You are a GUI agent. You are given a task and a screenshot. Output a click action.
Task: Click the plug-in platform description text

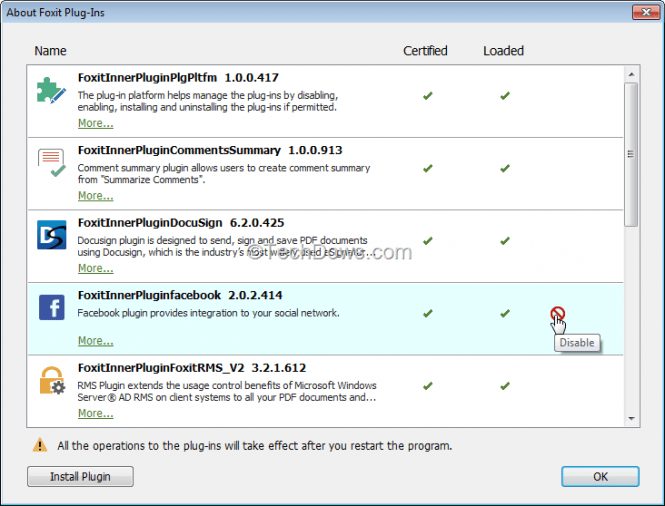tap(208, 101)
